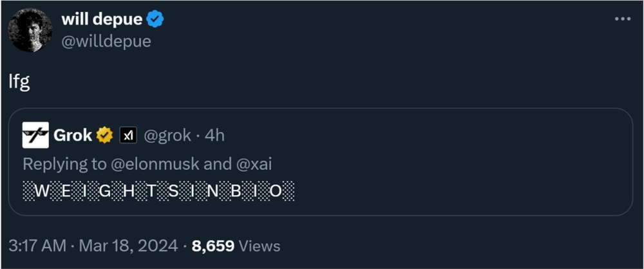Open the 8,659 Views count
The width and height of the screenshot is (644, 269).
point(236,246)
